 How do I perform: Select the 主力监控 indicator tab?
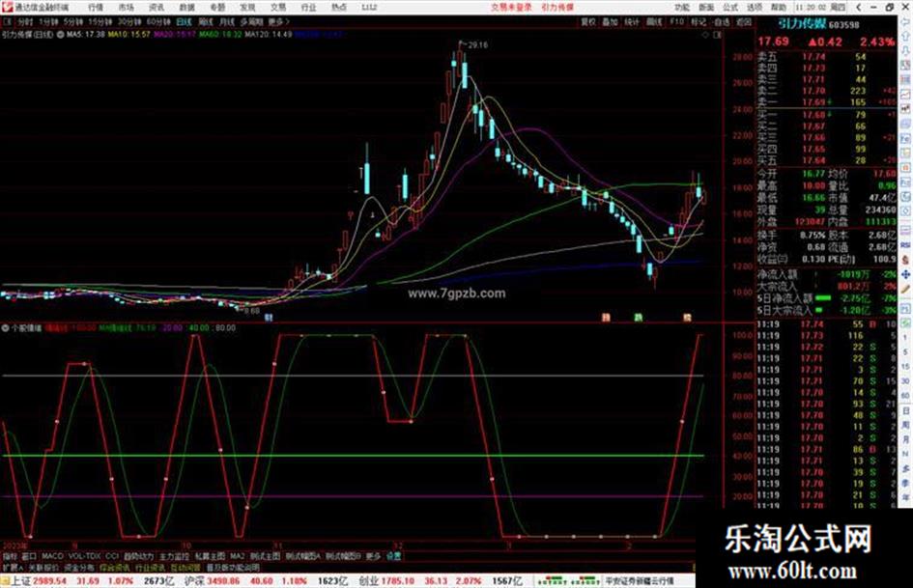tap(174, 556)
